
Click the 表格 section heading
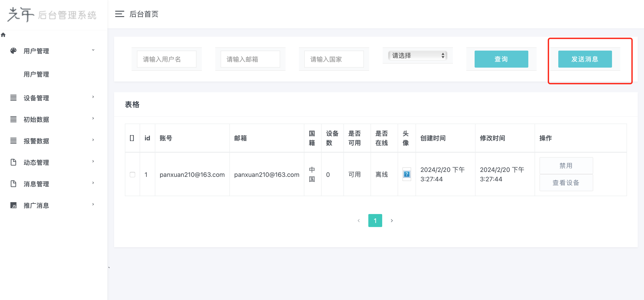coord(132,105)
